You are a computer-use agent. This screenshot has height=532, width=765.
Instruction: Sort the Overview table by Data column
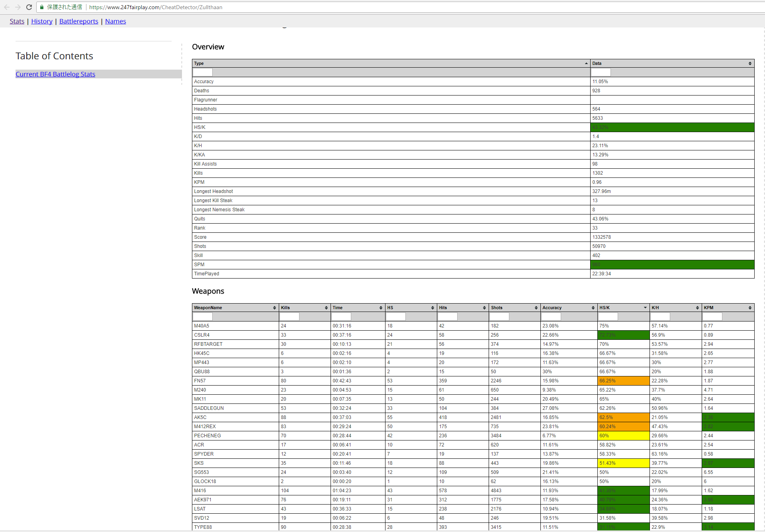point(749,63)
